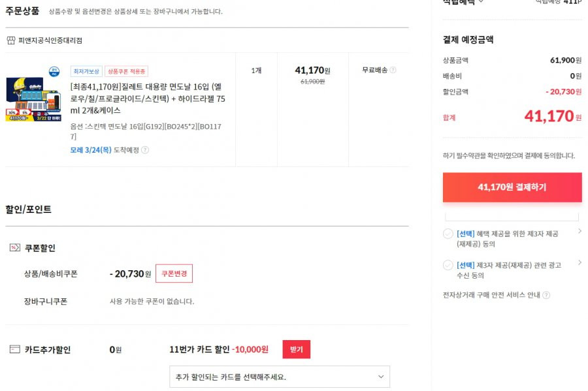Check the 광고 수신 동의 option
The width and height of the screenshot is (588, 391).
tap(448, 265)
